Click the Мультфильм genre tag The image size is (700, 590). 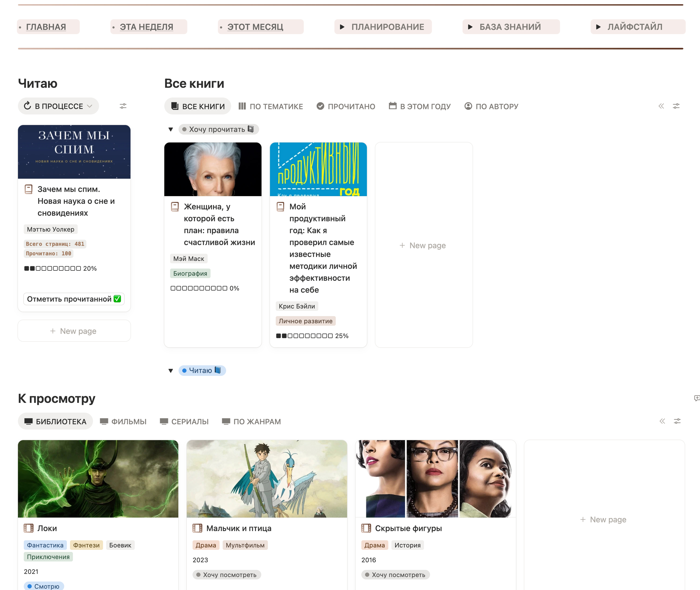pos(245,545)
